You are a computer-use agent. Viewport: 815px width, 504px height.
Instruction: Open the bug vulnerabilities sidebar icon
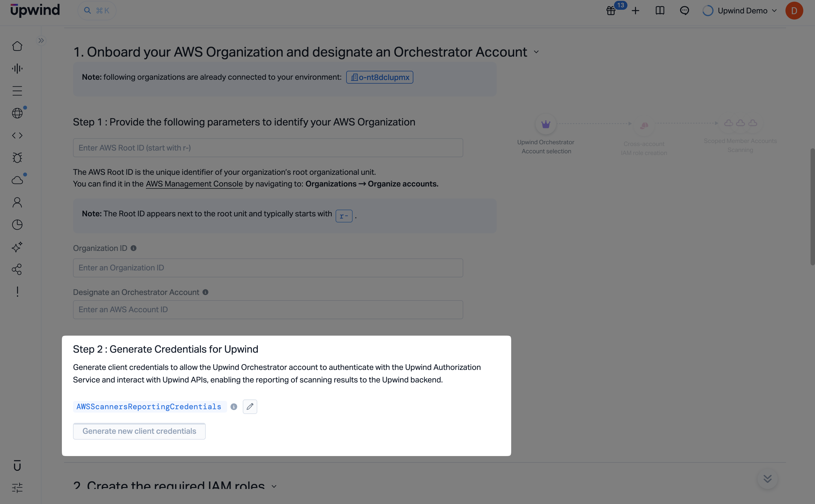point(17,158)
